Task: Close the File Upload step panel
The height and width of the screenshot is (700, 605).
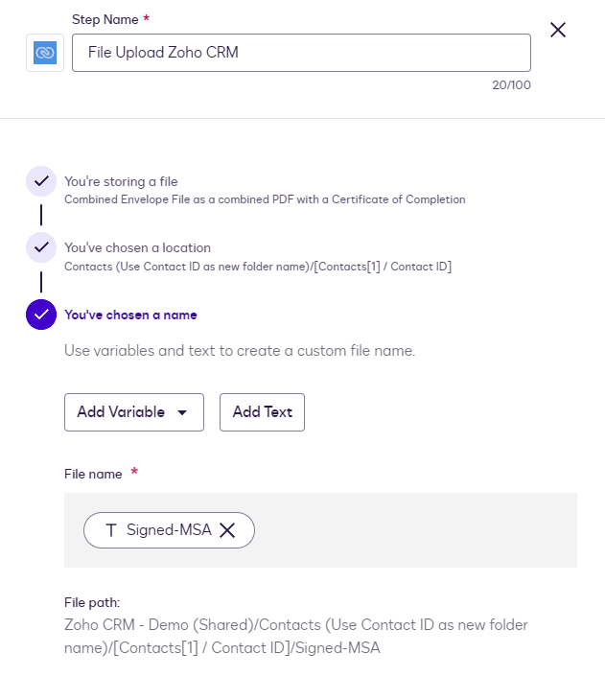Action: coord(558,30)
